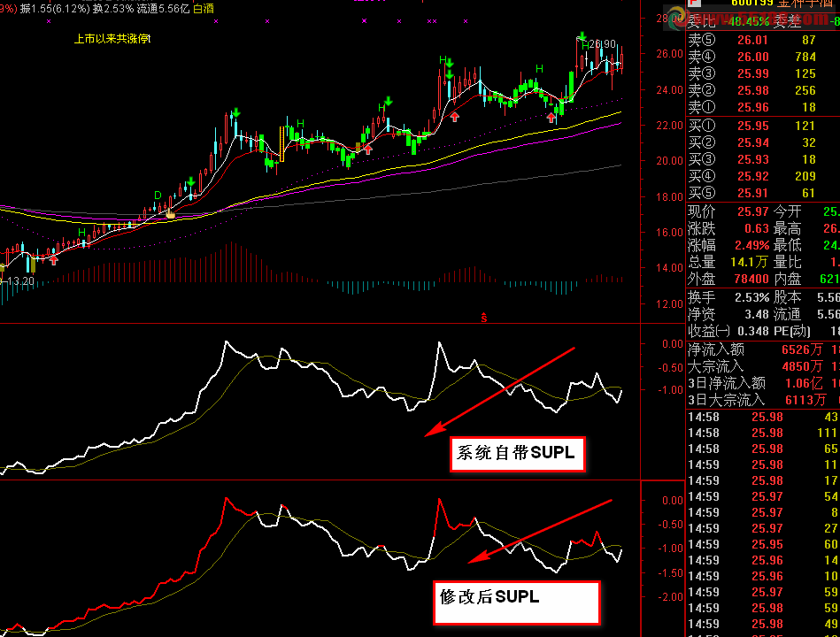Click the -2.00 tick on lower indicator axis
Image resolution: width=840 pixels, height=637 pixels.
pos(670,597)
